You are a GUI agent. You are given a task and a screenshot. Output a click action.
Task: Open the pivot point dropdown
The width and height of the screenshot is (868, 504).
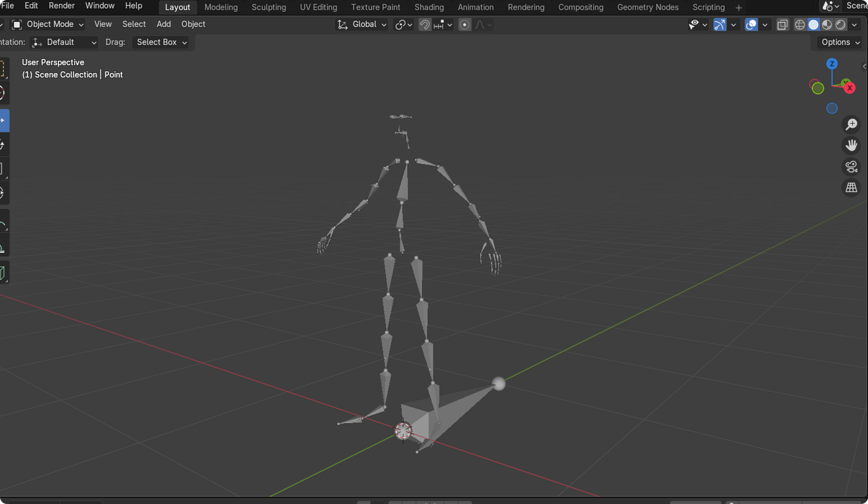pyautogui.click(x=403, y=24)
